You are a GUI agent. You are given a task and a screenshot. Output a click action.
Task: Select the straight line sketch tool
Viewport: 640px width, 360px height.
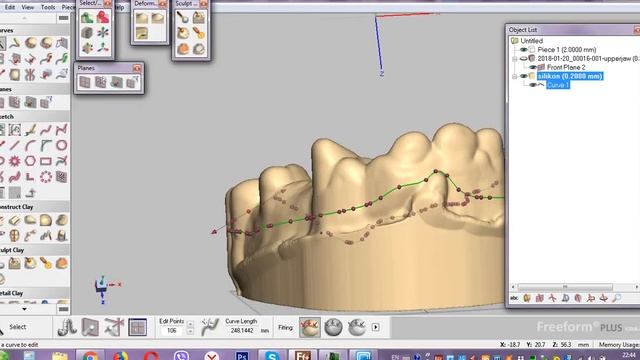(x=15, y=145)
